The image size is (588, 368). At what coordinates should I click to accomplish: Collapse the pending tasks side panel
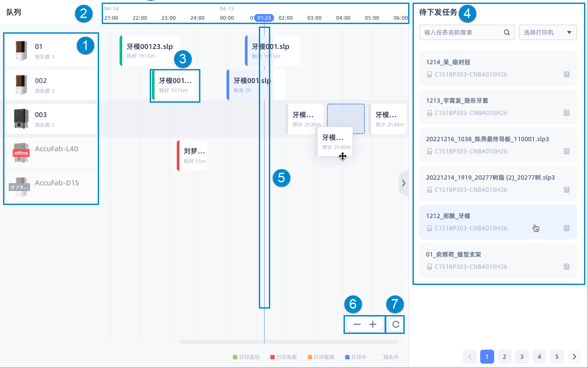[403, 183]
